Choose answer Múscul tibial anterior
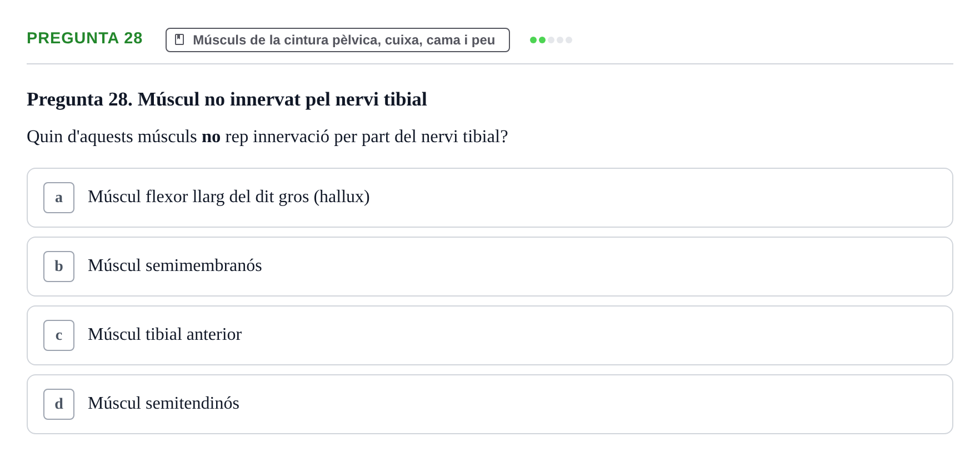Viewport: 980px width, 462px height. pyautogui.click(x=490, y=335)
